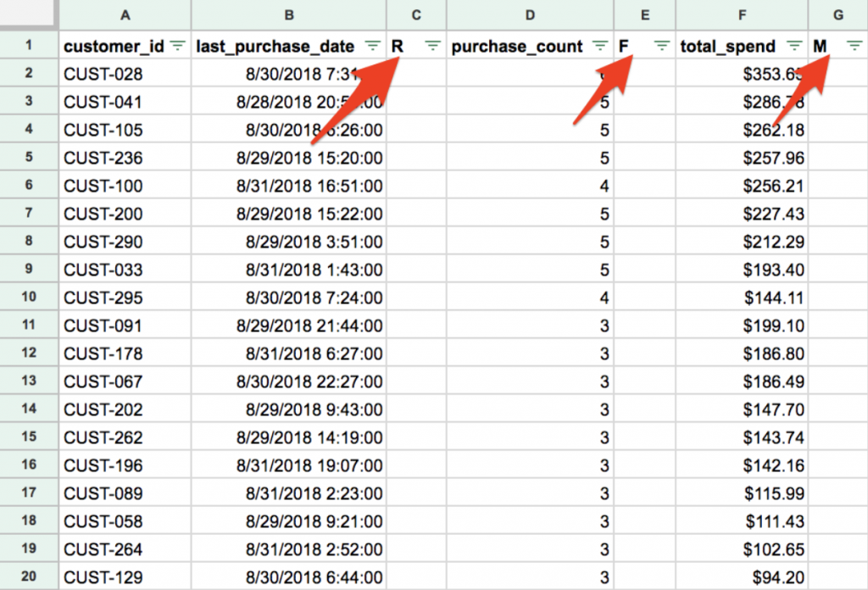This screenshot has height=590, width=868.
Task: Click date cell 8/29/2018 21:44:00
Action: pos(289,325)
